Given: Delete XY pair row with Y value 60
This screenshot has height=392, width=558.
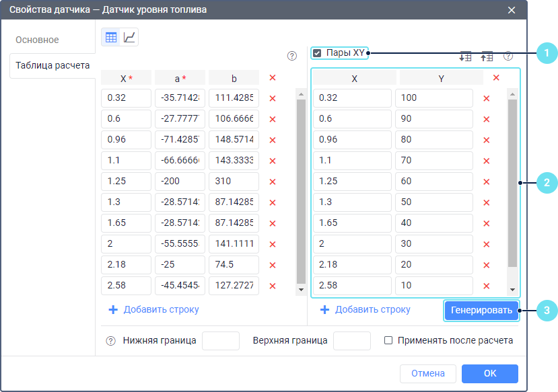Looking at the screenshot, I should [x=486, y=182].
